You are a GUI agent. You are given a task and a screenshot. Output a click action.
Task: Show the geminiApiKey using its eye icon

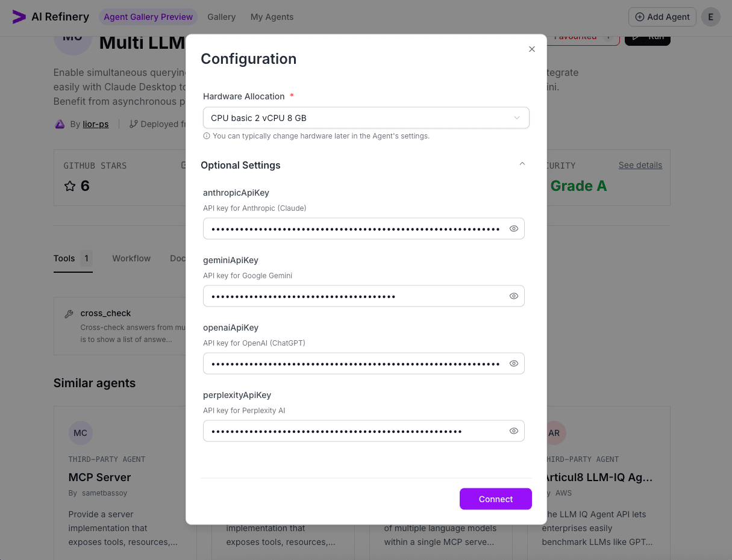(x=514, y=296)
